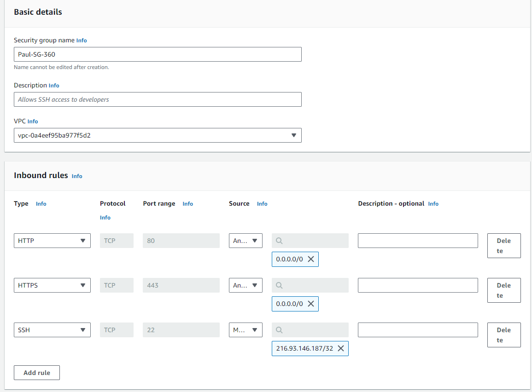Open the HTTP rule Type dropdown
The height and width of the screenshot is (392, 532).
click(52, 241)
